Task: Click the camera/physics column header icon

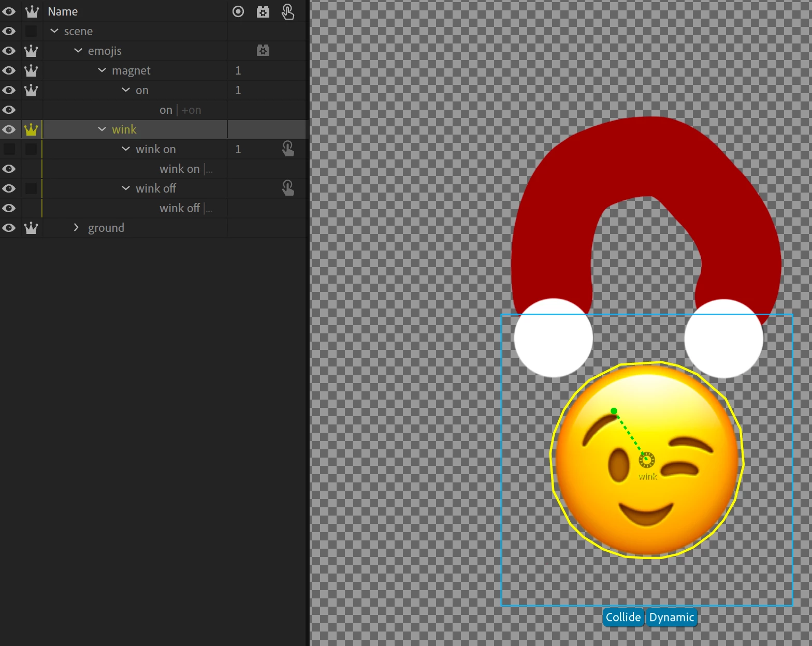Action: (x=263, y=11)
